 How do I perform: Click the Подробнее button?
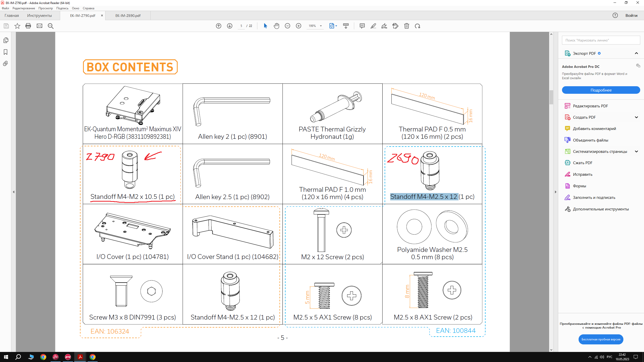click(x=601, y=90)
